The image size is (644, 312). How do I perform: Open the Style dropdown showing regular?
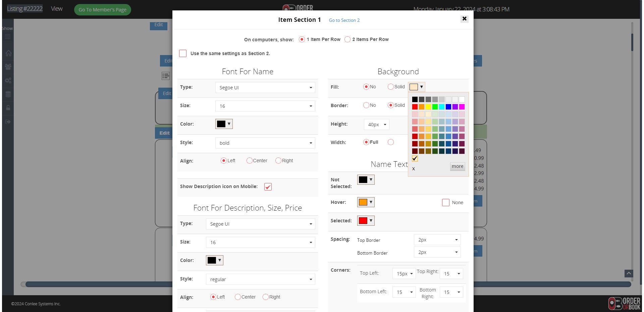260,279
